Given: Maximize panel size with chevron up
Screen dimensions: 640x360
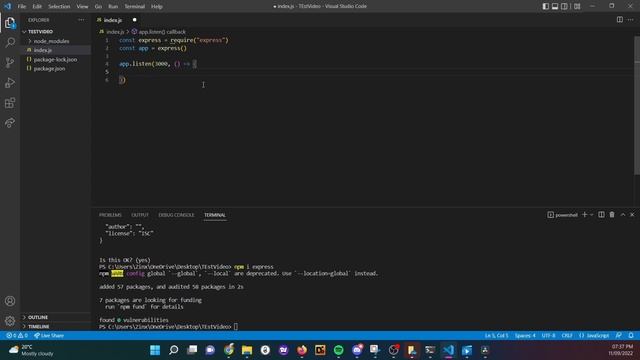Looking at the screenshot, I should [623, 215].
